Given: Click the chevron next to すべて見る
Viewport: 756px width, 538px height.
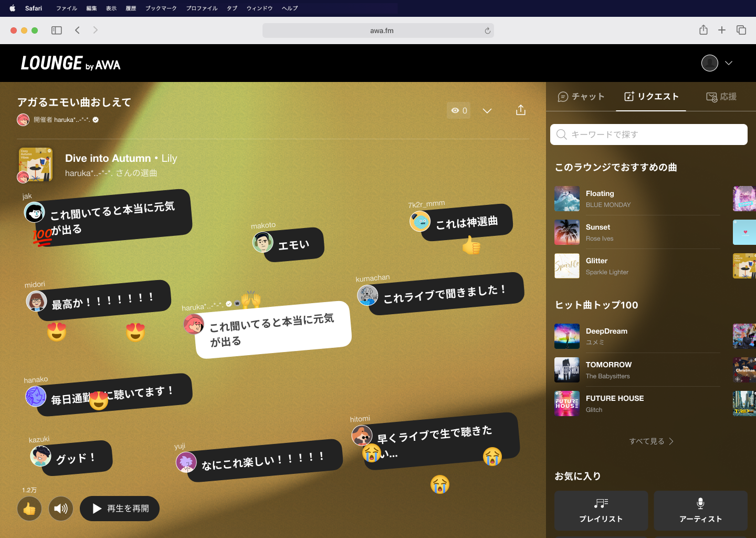Looking at the screenshot, I should [671, 441].
